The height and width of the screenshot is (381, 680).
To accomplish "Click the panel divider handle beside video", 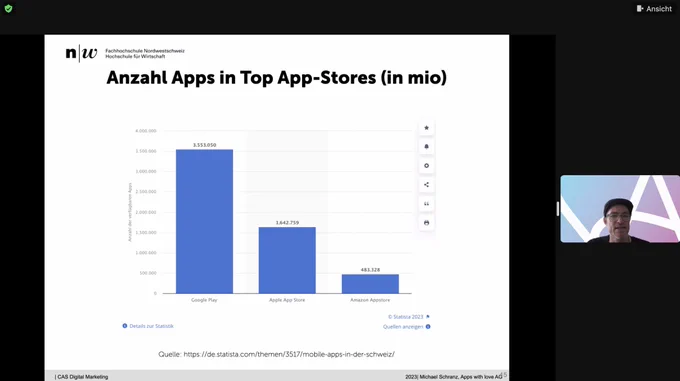I will (x=558, y=209).
